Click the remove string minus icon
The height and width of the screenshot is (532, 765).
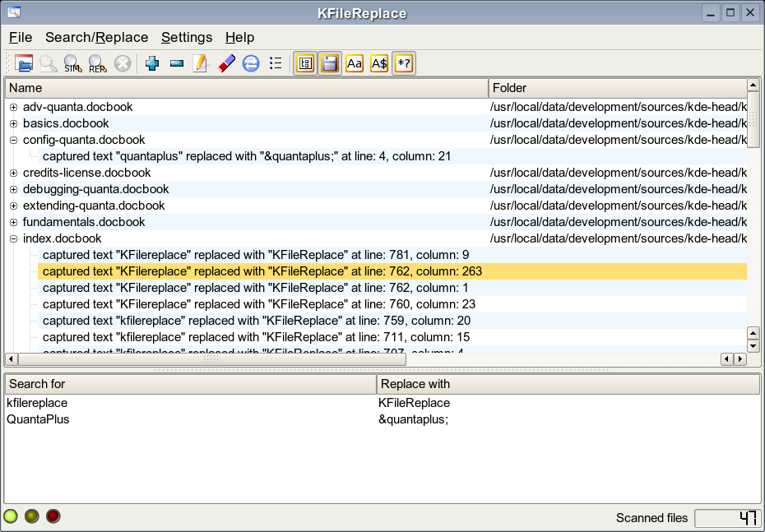click(x=176, y=63)
